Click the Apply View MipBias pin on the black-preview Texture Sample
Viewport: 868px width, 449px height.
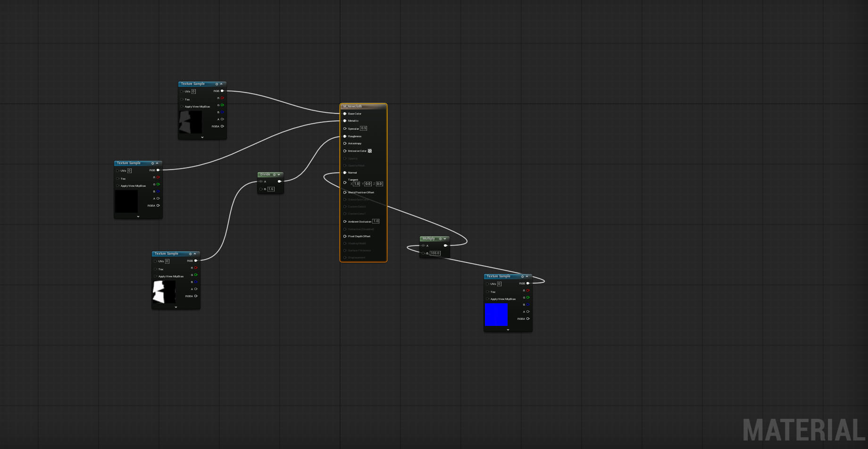(117, 186)
